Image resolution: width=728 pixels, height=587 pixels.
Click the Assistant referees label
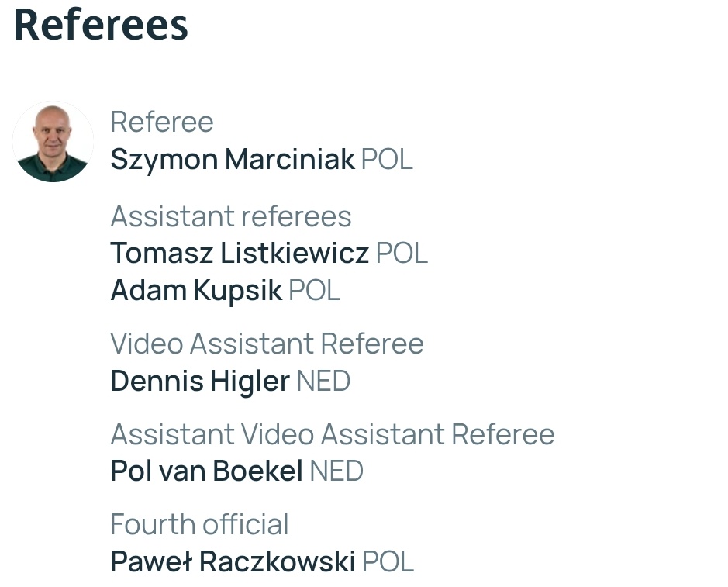pyautogui.click(x=231, y=216)
